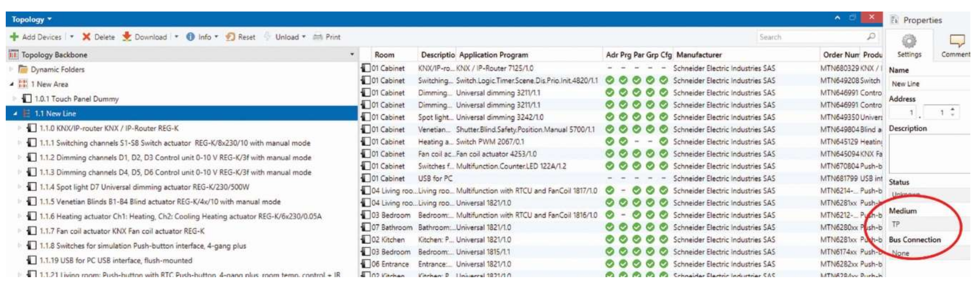980x291 pixels.
Task: Click the green Add Devices plus icon
Action: pos(14,37)
